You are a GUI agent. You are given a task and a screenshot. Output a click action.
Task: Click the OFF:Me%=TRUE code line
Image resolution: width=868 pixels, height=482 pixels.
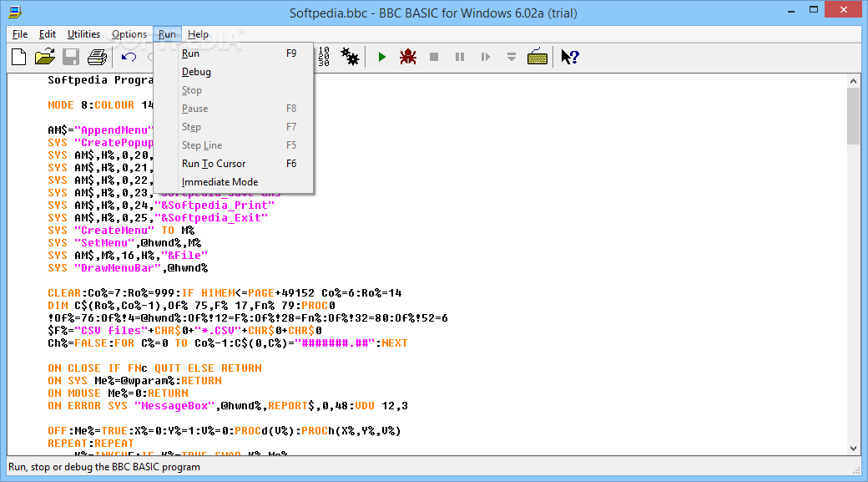point(225,431)
